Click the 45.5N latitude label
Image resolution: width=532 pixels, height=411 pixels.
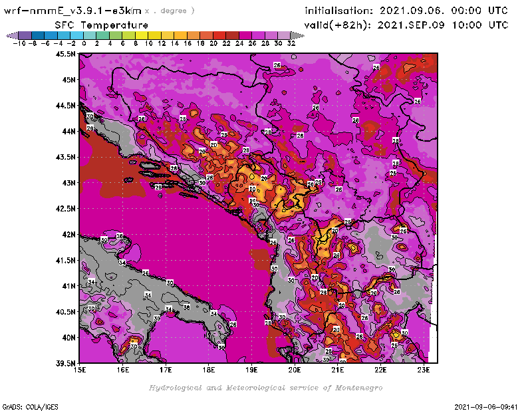coord(65,54)
